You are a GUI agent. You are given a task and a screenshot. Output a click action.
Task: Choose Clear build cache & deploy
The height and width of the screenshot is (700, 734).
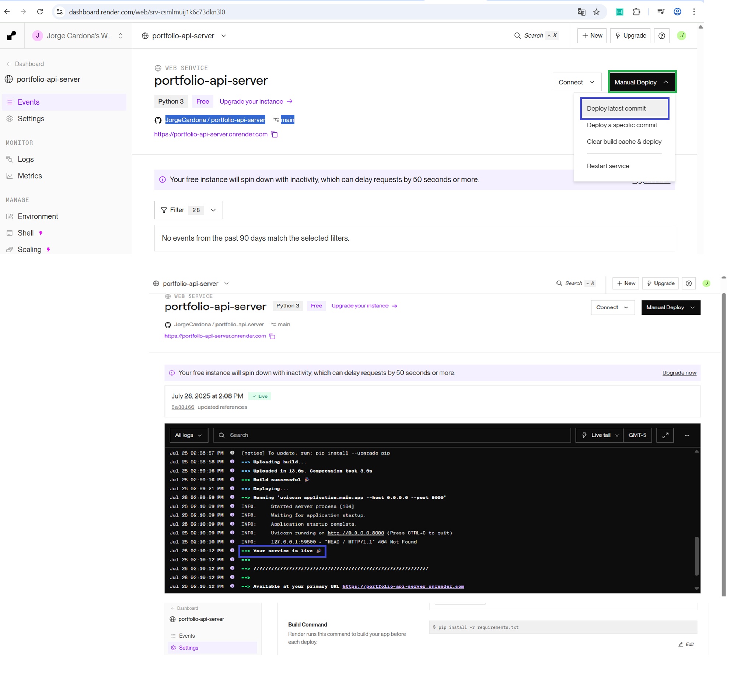tap(624, 142)
